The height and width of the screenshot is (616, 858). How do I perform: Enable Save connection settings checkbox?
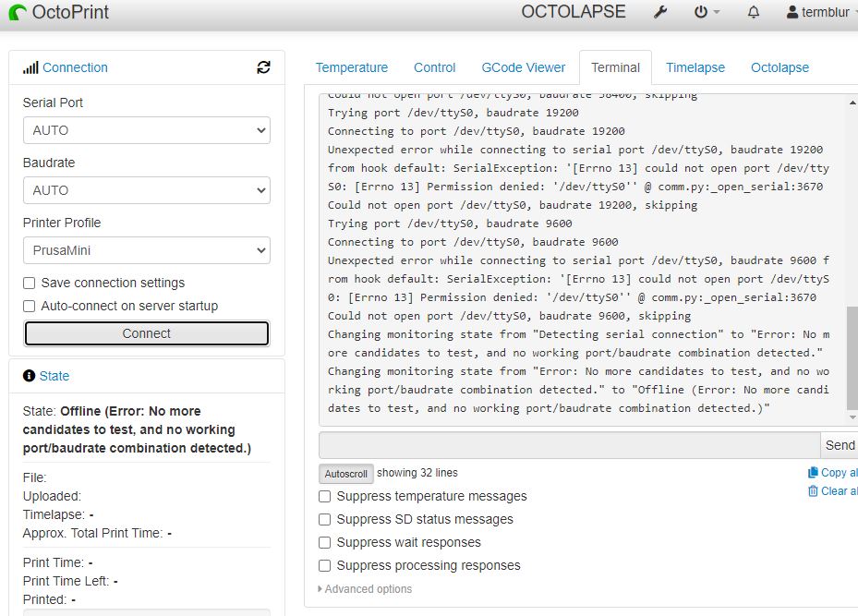pos(29,283)
